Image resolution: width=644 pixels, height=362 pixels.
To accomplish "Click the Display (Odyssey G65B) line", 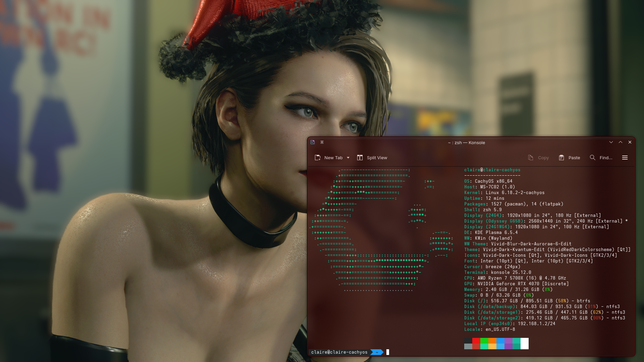I will click(546, 221).
